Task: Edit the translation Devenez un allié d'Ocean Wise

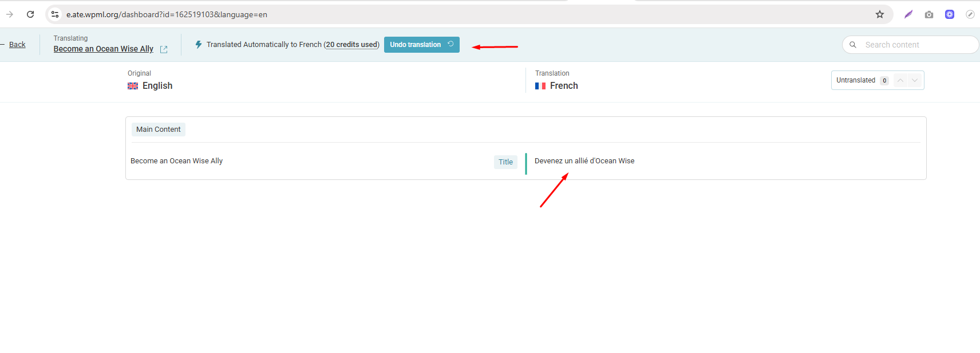Action: (584, 161)
